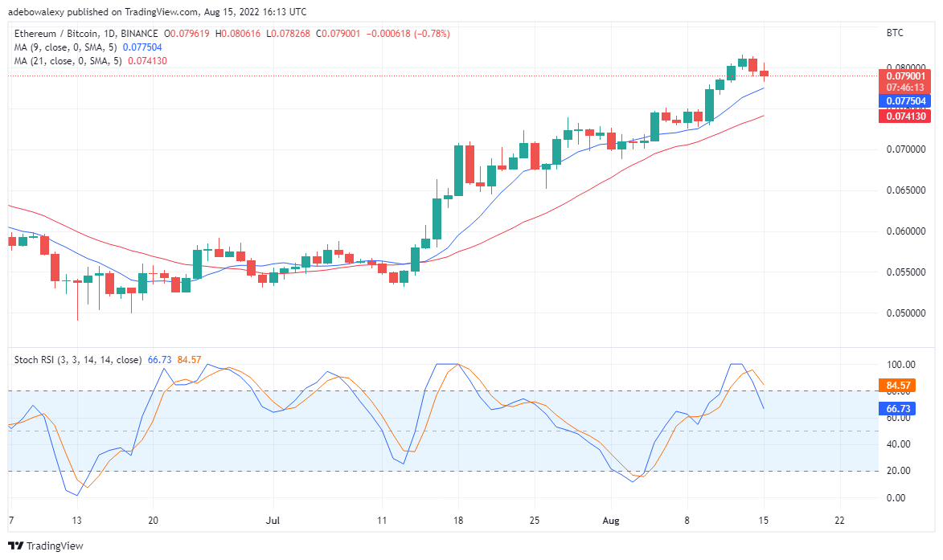Click the 18 date marker on time axis

tap(458, 521)
